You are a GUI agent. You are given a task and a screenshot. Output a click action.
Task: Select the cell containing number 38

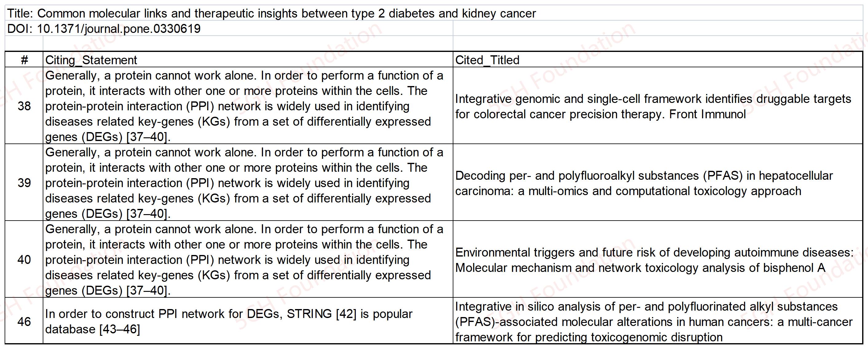[24, 106]
